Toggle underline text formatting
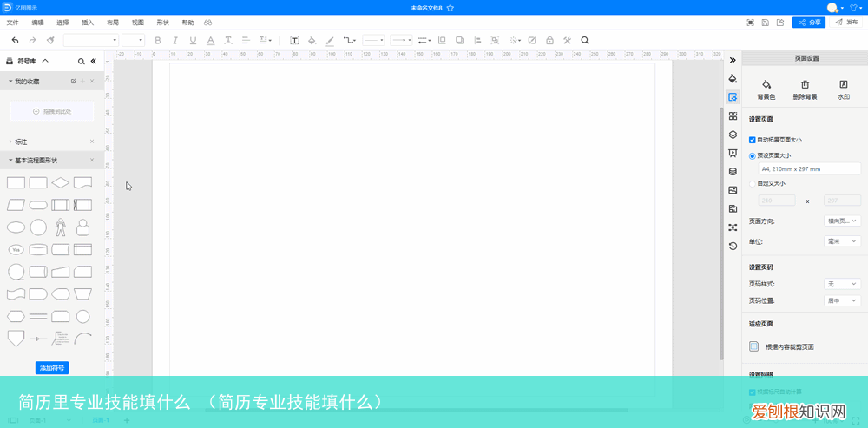Viewport: 868px width, 428px height. (x=193, y=40)
